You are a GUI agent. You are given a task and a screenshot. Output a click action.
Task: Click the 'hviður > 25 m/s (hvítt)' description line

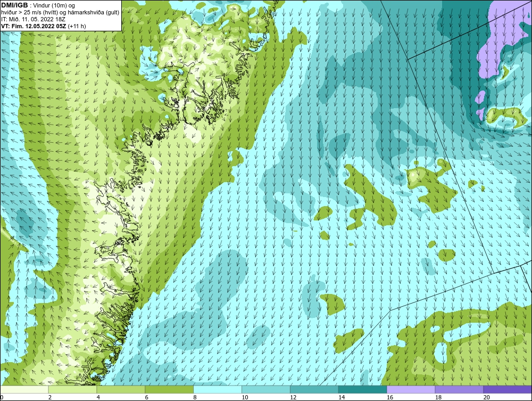61,13
